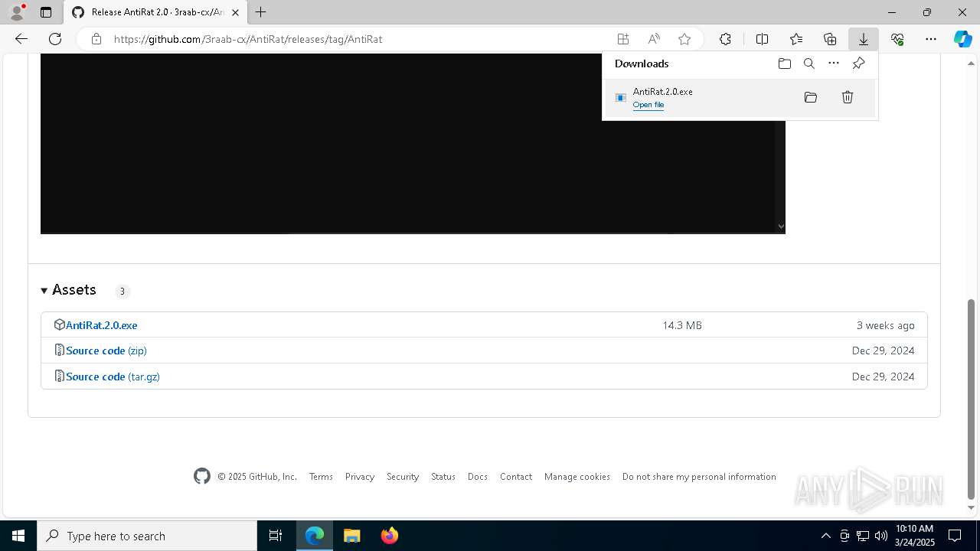Open the Collections icon
The height and width of the screenshot is (551, 980).
(830, 39)
